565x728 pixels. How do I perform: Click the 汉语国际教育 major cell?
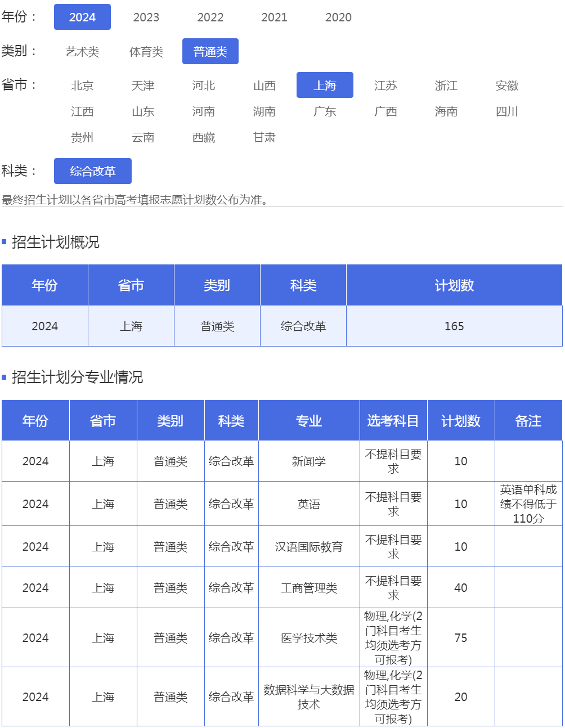pos(309,546)
